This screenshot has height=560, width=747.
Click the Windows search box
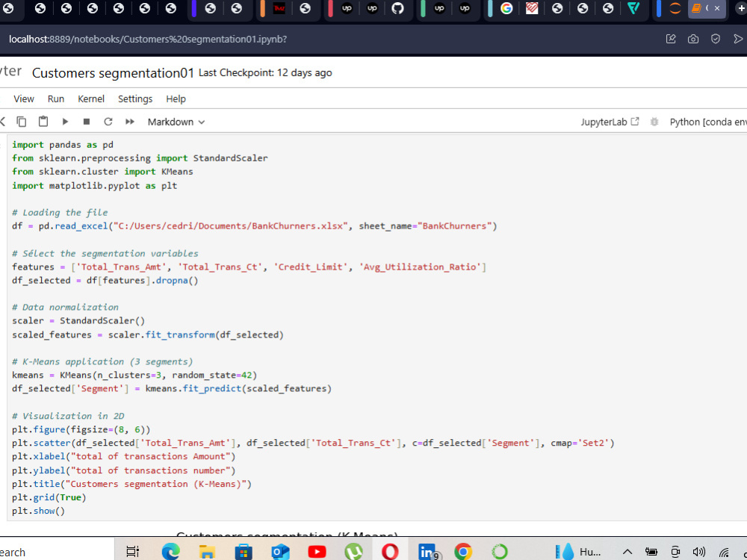point(58,552)
